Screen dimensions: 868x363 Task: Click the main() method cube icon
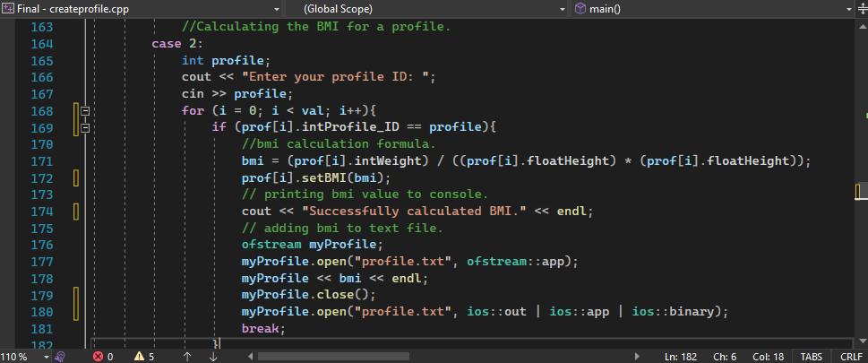580,9
